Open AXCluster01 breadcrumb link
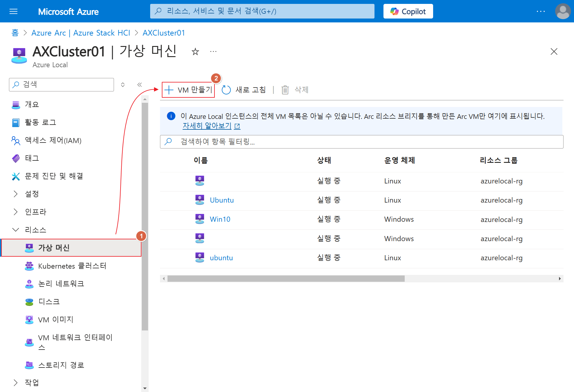 164,33
